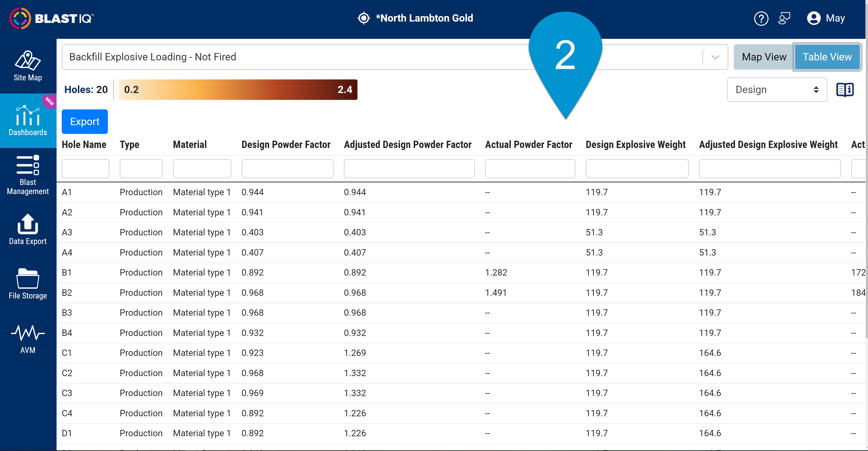Select hole B3 row name
868x451 pixels.
(x=67, y=313)
